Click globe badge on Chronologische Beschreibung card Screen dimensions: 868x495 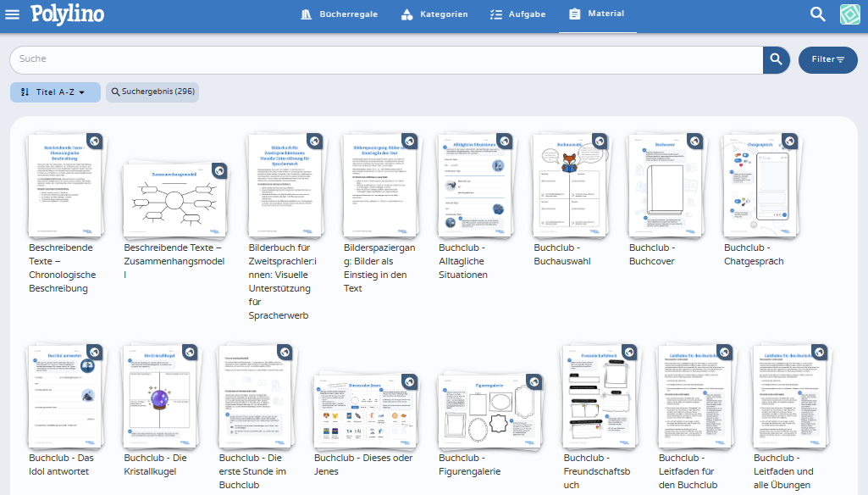[95, 142]
